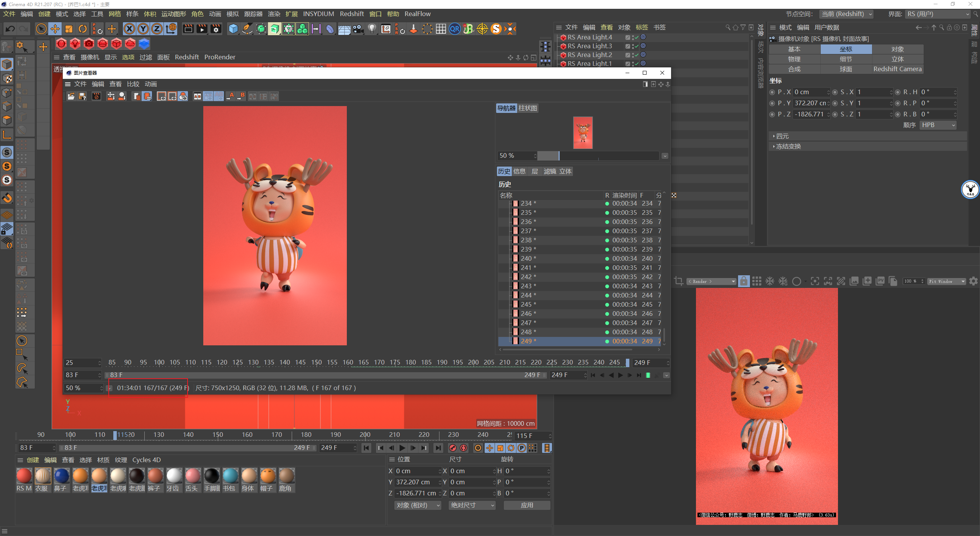This screenshot has width=980, height=536.
Task: Go to start of animation in main timeline
Action: click(x=366, y=448)
